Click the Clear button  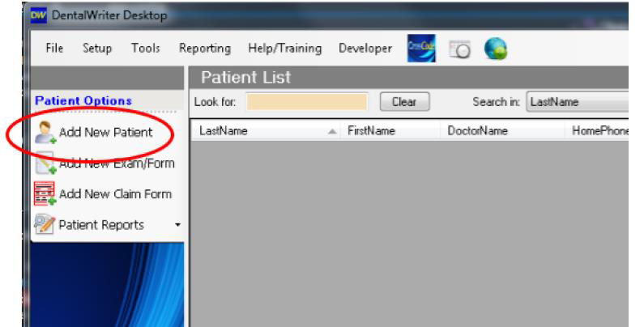coord(404,102)
